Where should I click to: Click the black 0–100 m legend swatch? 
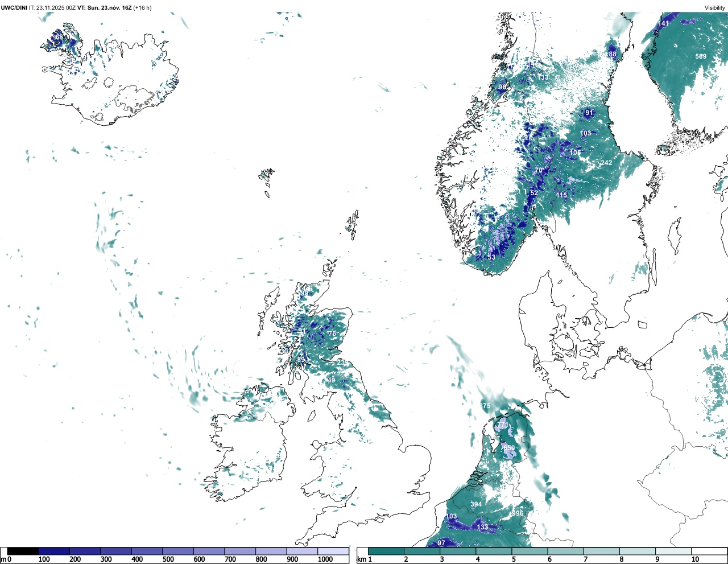coord(23,551)
